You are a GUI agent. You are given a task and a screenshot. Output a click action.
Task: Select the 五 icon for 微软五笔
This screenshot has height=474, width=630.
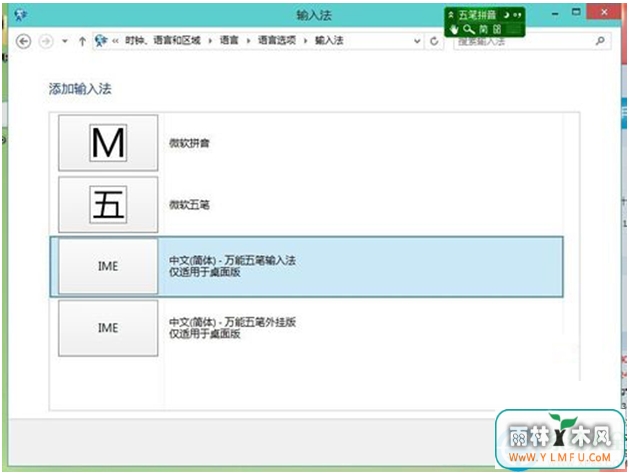point(108,204)
